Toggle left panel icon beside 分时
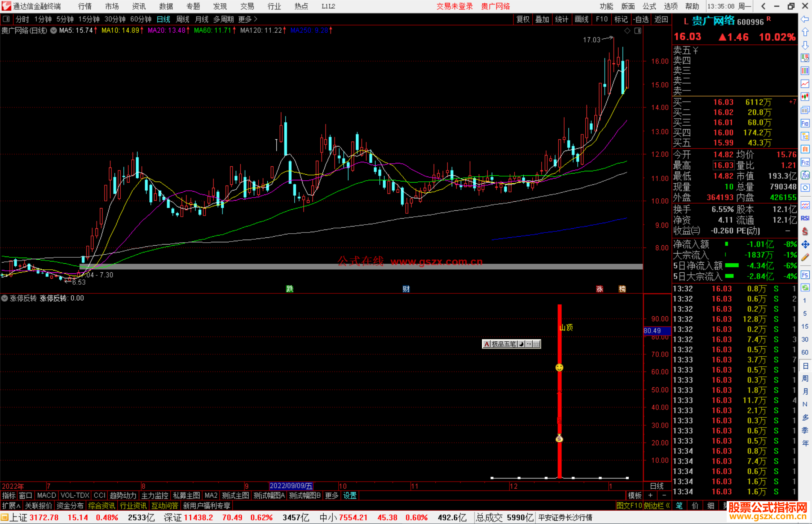Viewport: 812px width, 524px height. coord(6,19)
